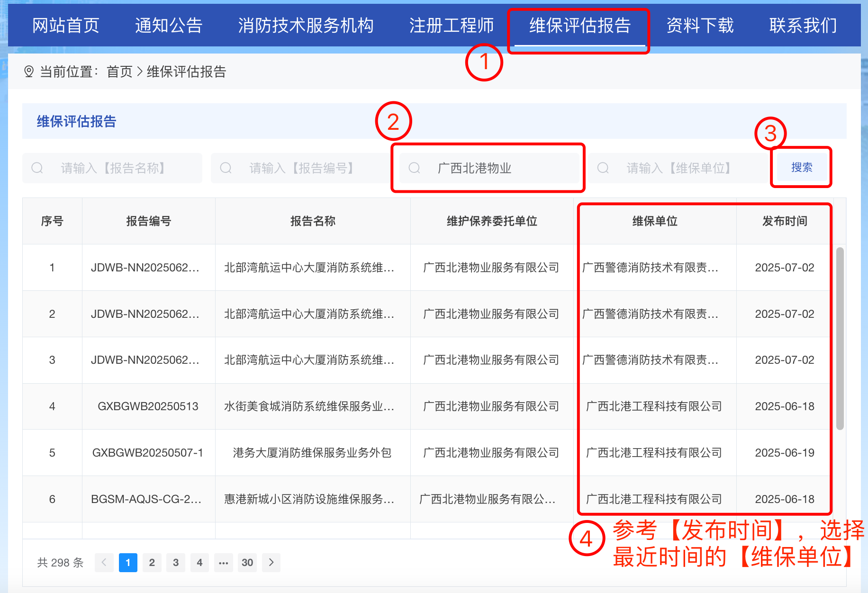Open the 联系我们 nav item
The height and width of the screenshot is (593, 868).
tap(803, 26)
